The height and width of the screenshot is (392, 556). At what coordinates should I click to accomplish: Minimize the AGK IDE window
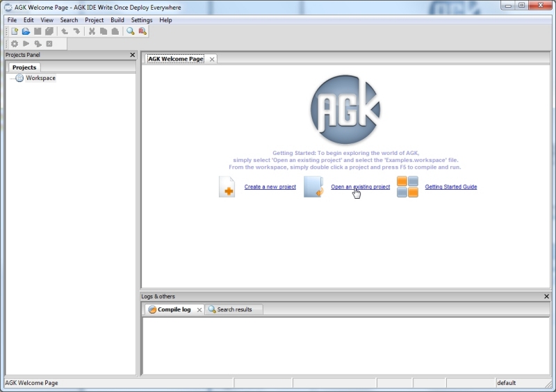508,6
